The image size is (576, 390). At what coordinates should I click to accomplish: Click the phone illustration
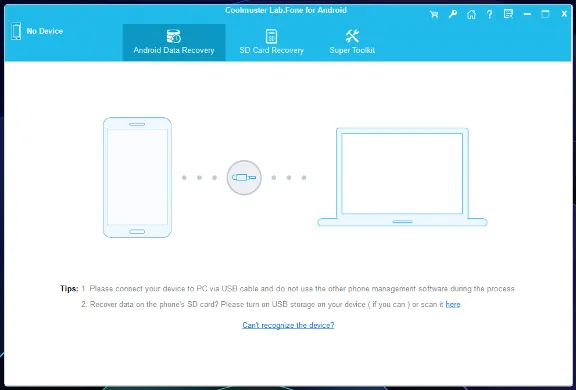point(137,177)
